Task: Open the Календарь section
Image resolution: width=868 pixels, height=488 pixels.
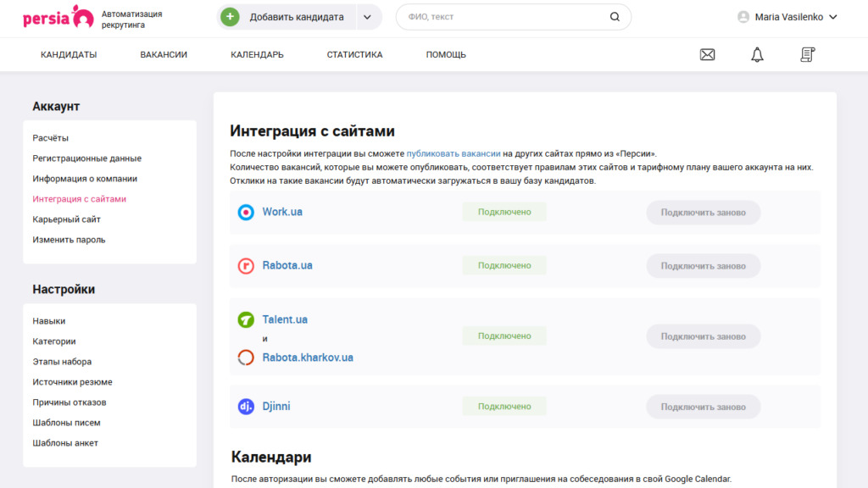Action: pos(257,55)
